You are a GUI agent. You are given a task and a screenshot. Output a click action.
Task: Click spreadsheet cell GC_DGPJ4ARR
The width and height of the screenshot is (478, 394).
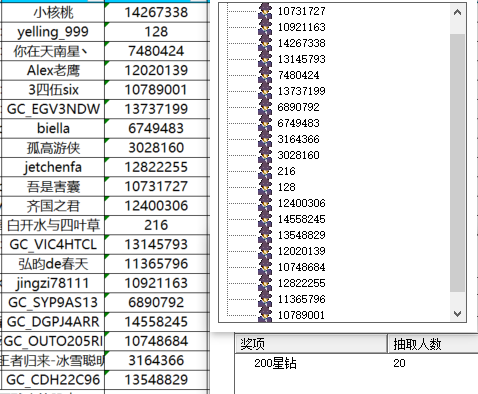coord(53,322)
